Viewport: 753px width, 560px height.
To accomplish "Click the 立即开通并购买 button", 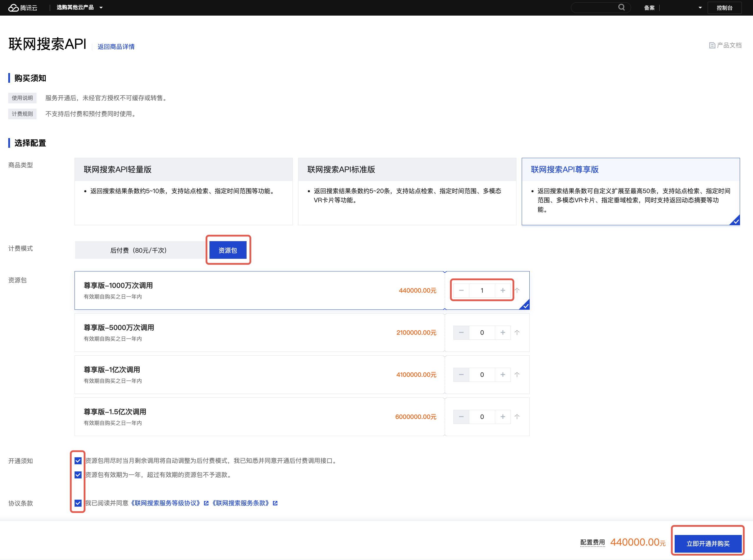I will click(x=708, y=544).
